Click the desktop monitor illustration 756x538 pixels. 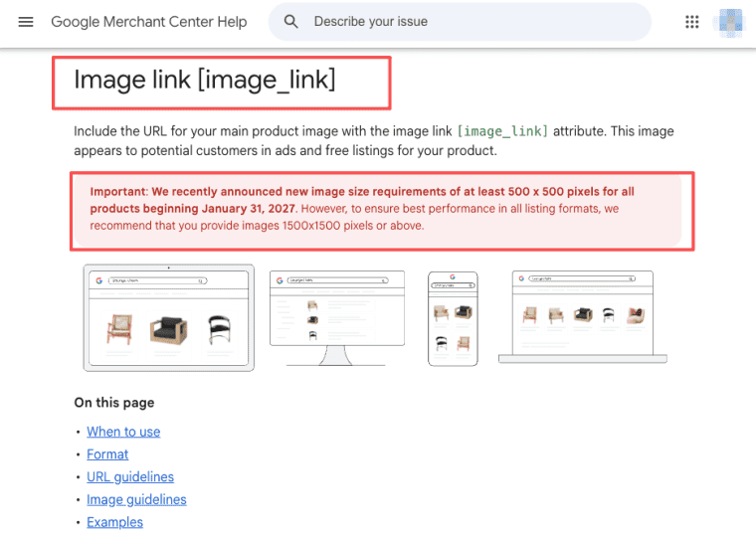(x=337, y=318)
